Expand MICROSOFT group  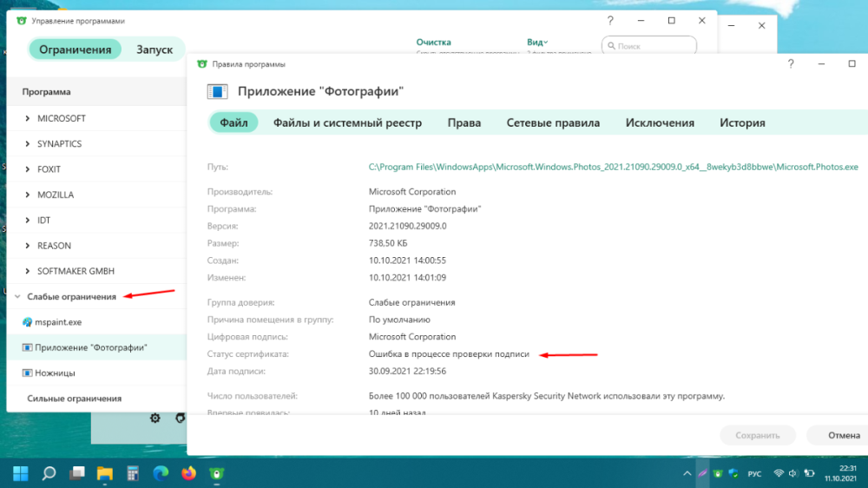click(x=27, y=118)
